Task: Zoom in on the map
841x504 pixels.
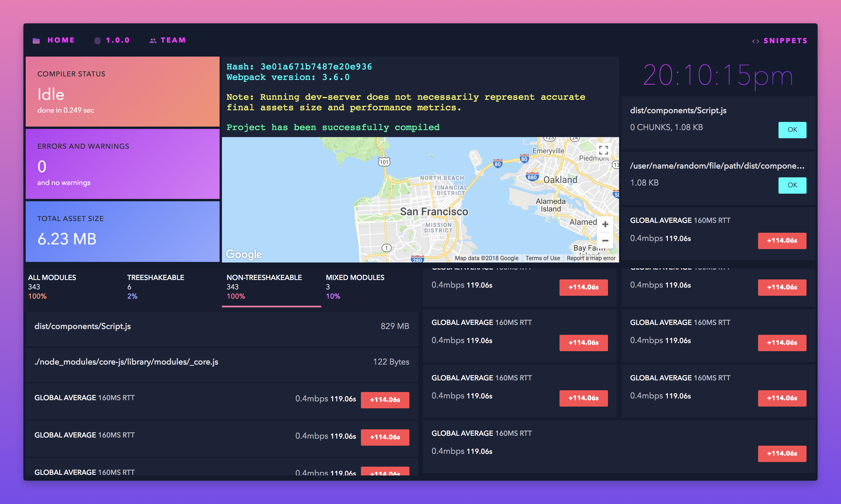Action: pyautogui.click(x=605, y=225)
